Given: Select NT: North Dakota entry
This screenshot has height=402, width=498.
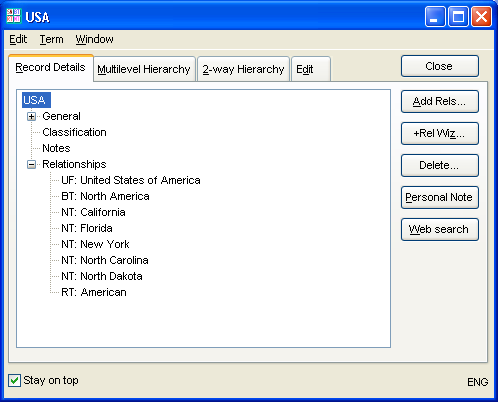Looking at the screenshot, I should [102, 276].
